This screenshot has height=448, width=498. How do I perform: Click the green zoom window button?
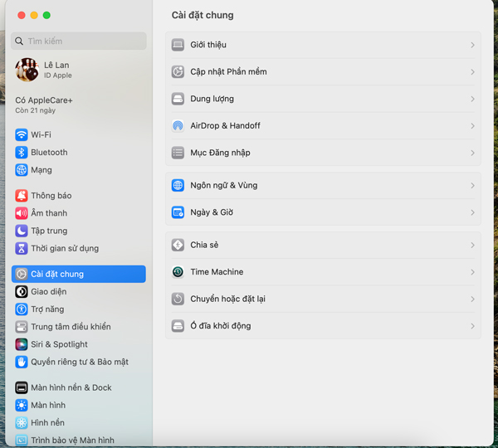(x=46, y=15)
